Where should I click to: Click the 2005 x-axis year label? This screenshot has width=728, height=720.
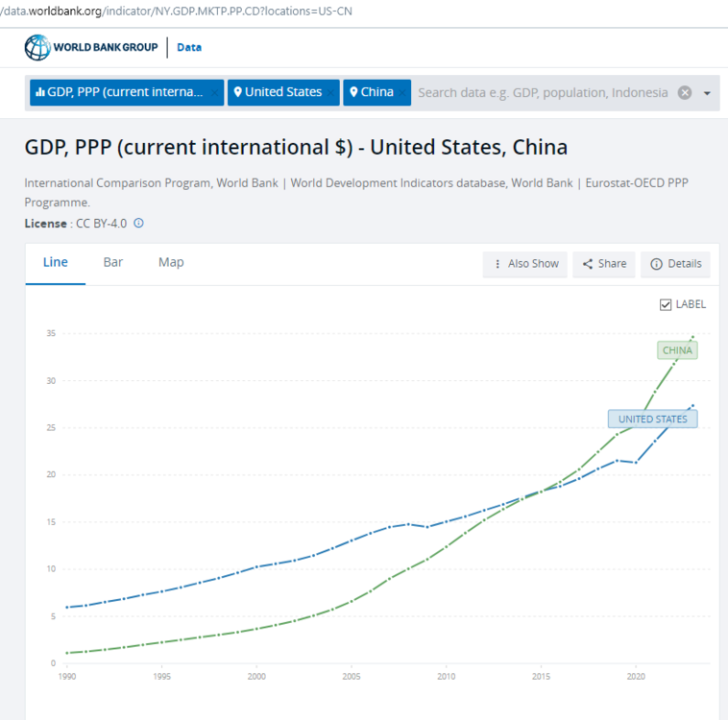tap(351, 677)
